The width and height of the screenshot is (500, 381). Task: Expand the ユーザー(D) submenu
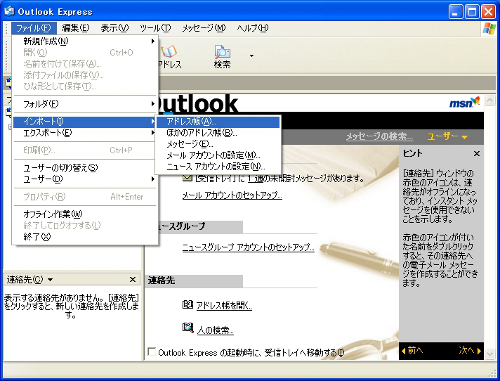coord(85,179)
